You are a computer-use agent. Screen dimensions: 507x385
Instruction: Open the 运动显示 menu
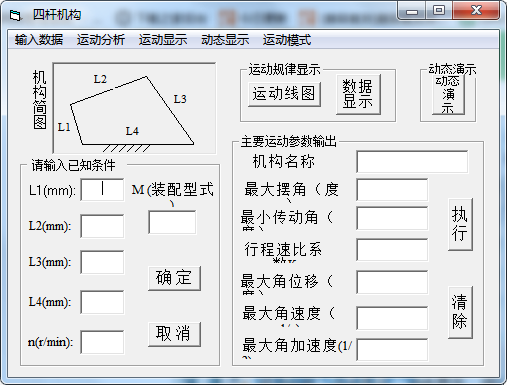pyautogui.click(x=163, y=40)
